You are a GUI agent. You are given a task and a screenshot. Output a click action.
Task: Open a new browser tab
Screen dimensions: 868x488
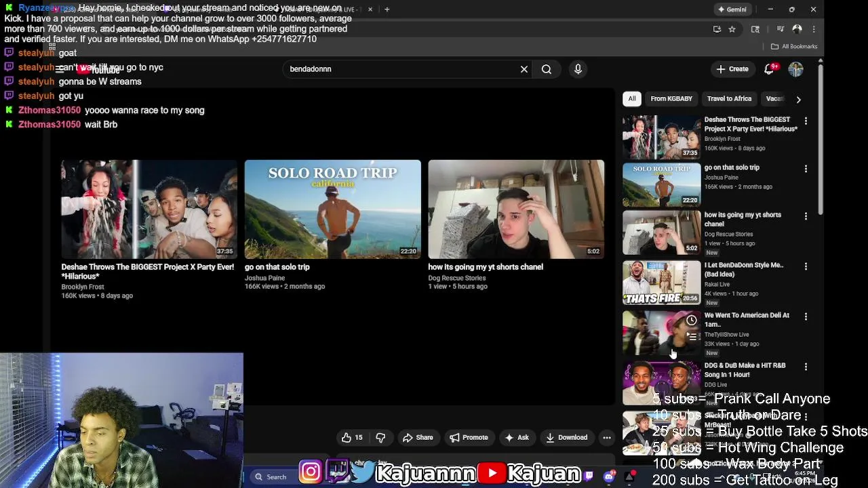click(x=387, y=9)
